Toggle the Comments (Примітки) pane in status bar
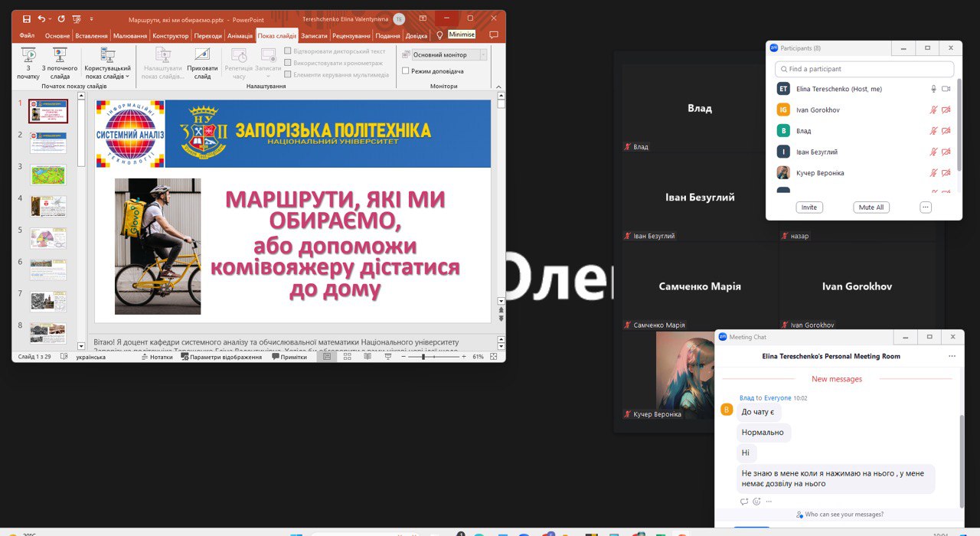Screen dimensions: 980x536 point(289,357)
